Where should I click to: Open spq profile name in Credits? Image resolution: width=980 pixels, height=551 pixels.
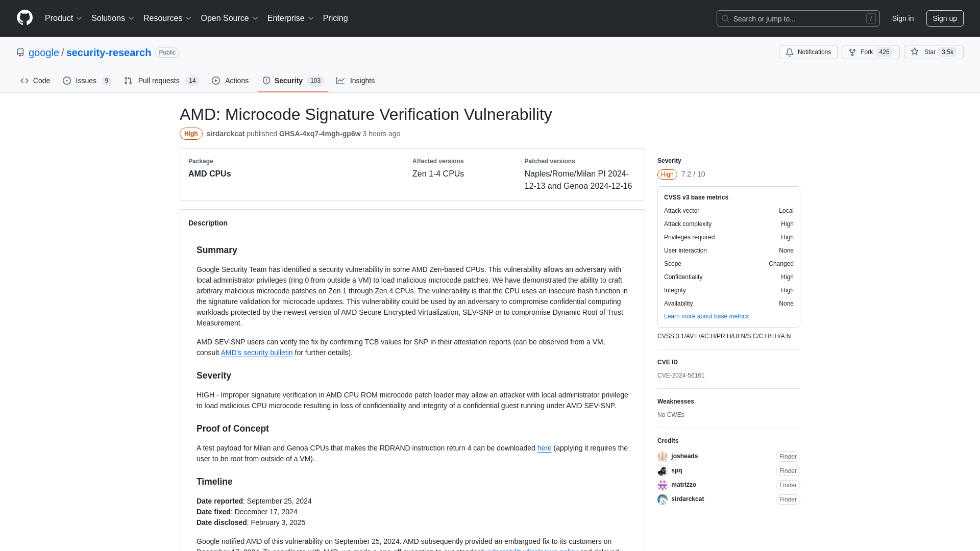coord(676,470)
